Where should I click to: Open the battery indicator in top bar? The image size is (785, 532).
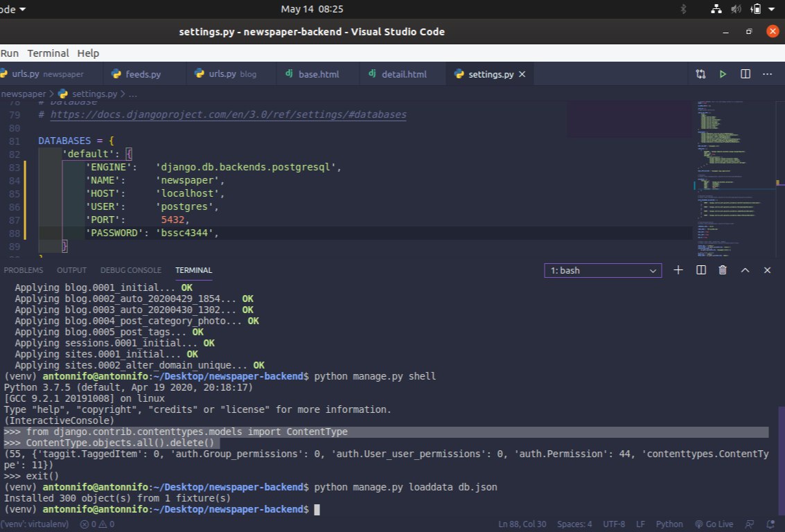[755, 9]
